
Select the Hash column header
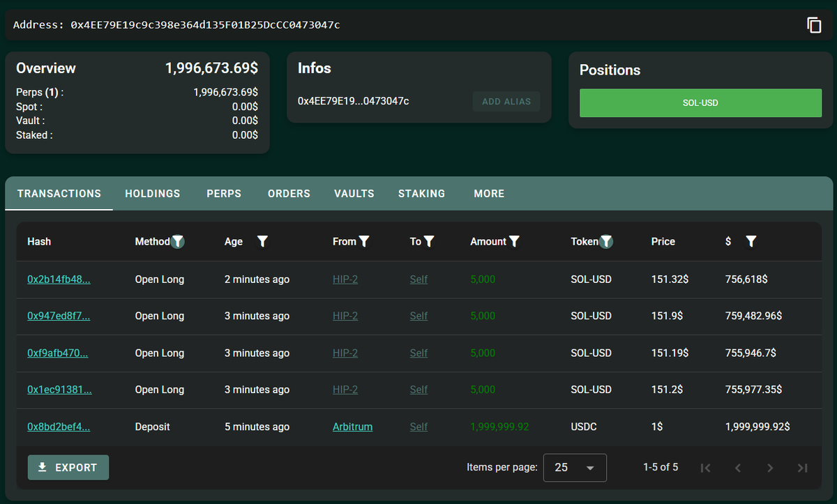(39, 241)
